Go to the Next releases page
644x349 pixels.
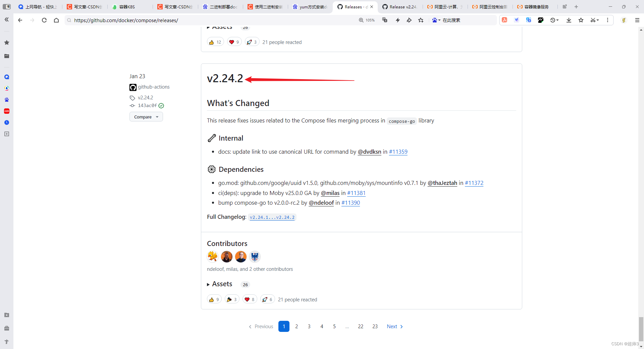tap(395, 327)
